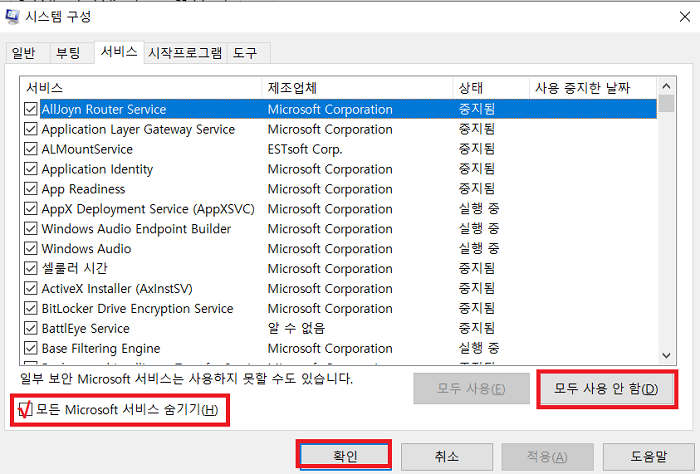Select the Windows Audio row name

(86, 249)
